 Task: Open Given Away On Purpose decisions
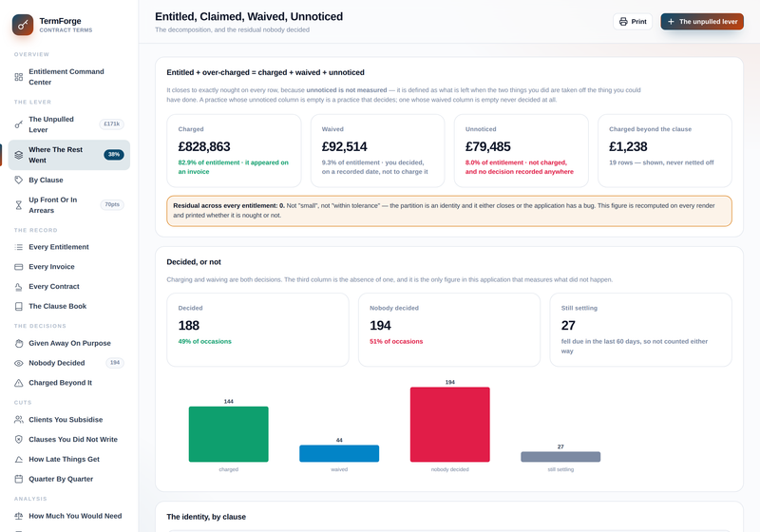68,343
